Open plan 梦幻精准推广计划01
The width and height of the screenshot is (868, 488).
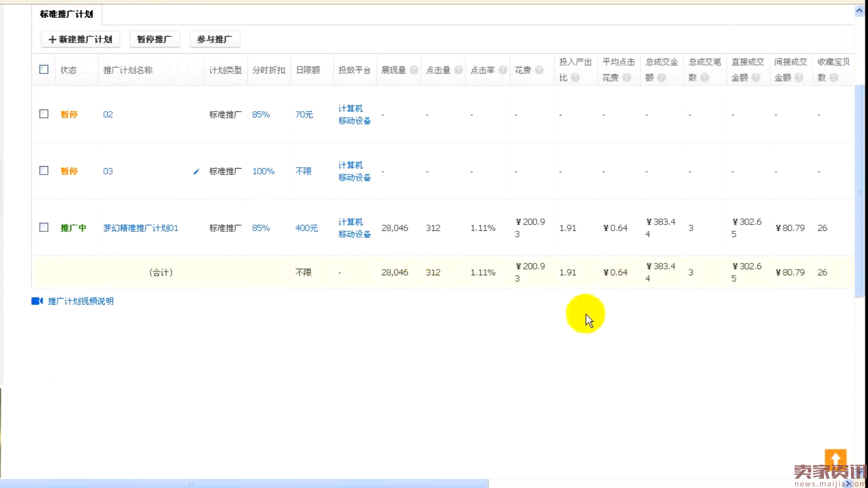pyautogui.click(x=141, y=228)
